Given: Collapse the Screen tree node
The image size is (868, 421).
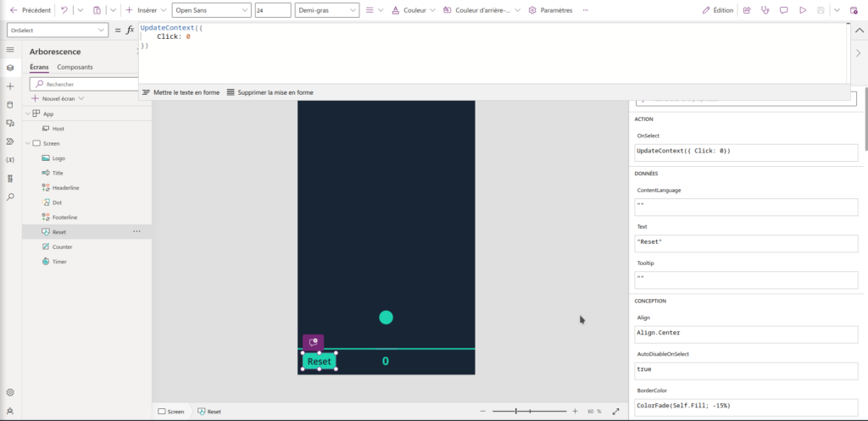Looking at the screenshot, I should (x=26, y=143).
